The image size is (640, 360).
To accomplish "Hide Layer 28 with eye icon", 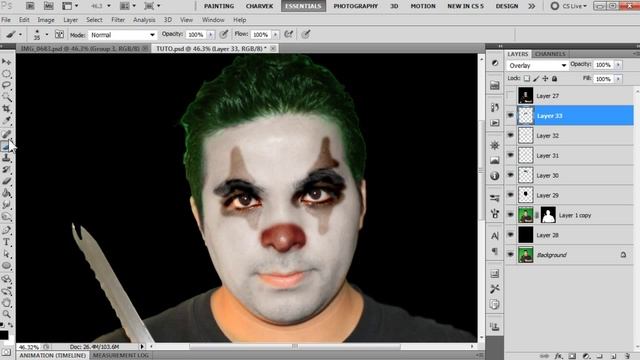I will tap(510, 235).
